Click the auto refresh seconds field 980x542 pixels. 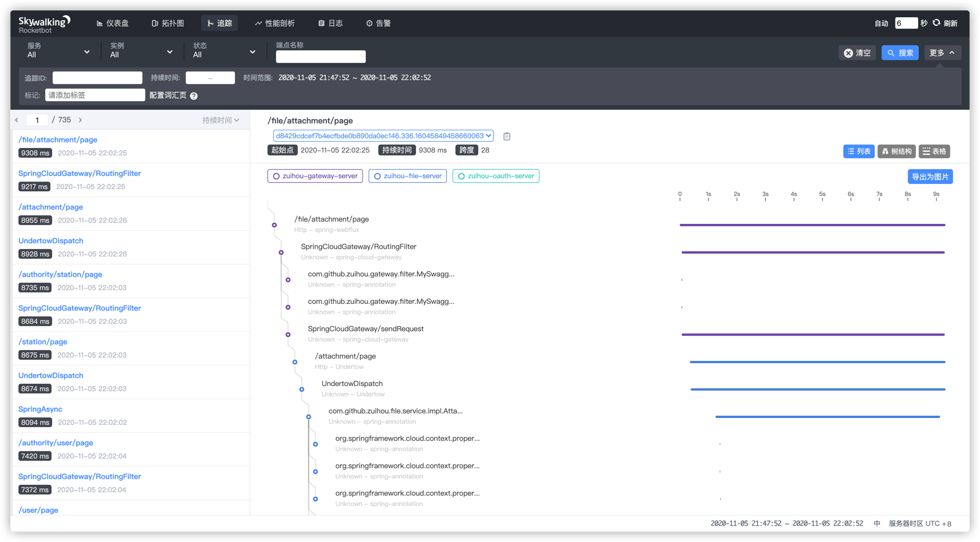click(x=906, y=23)
